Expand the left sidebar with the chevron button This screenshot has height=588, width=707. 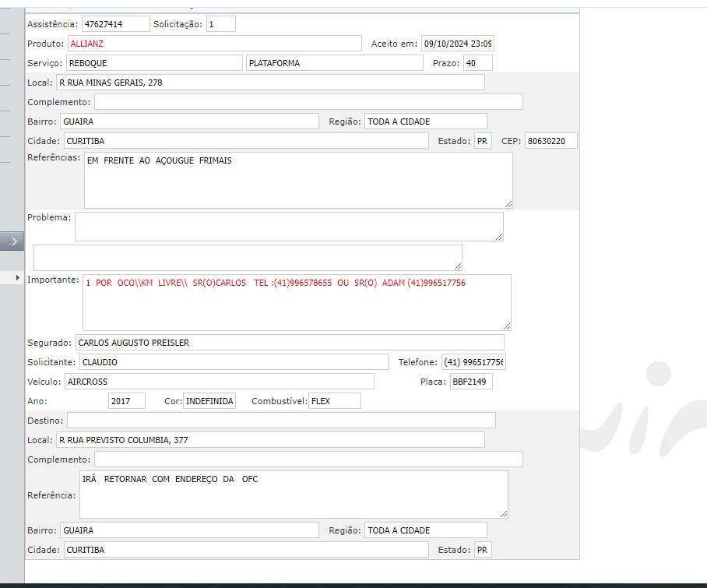[x=12, y=241]
